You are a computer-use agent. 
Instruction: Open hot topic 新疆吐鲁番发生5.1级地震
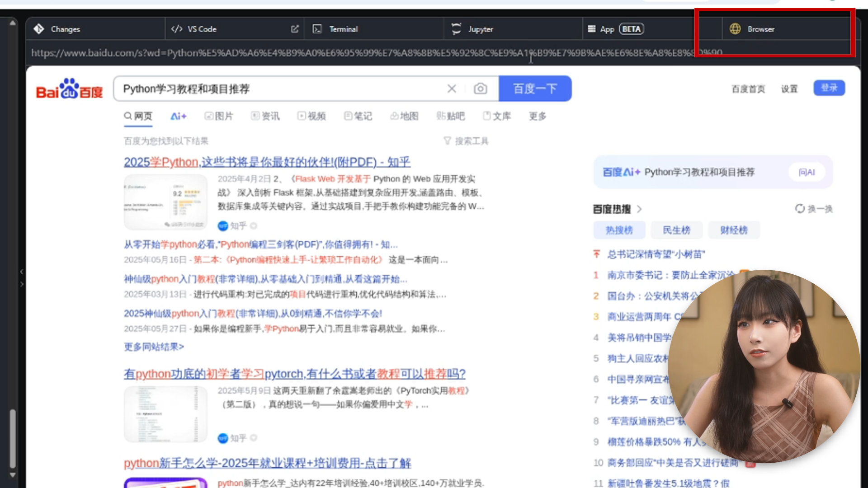click(x=669, y=483)
